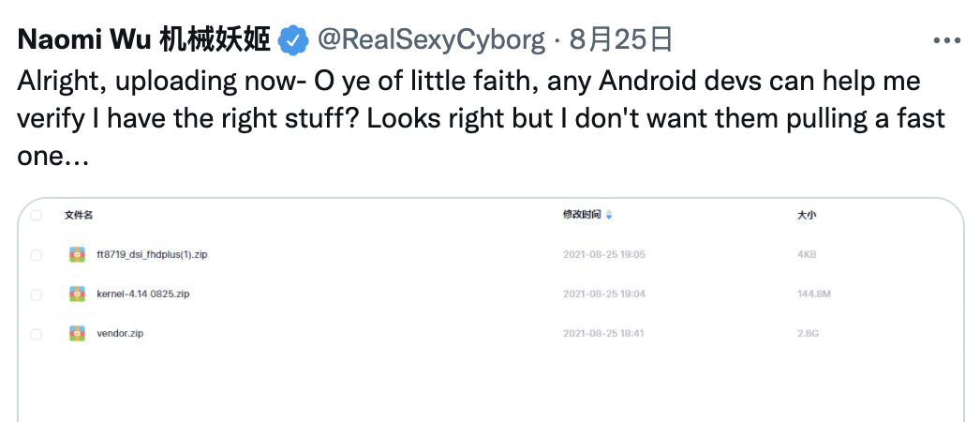Screen dimensions: 980x422
Task: Click the @RealSexyCyborg handle
Action: [431, 39]
